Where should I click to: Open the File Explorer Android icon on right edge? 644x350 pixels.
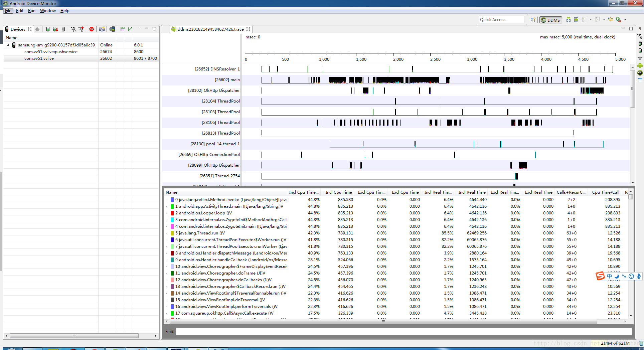point(640,65)
